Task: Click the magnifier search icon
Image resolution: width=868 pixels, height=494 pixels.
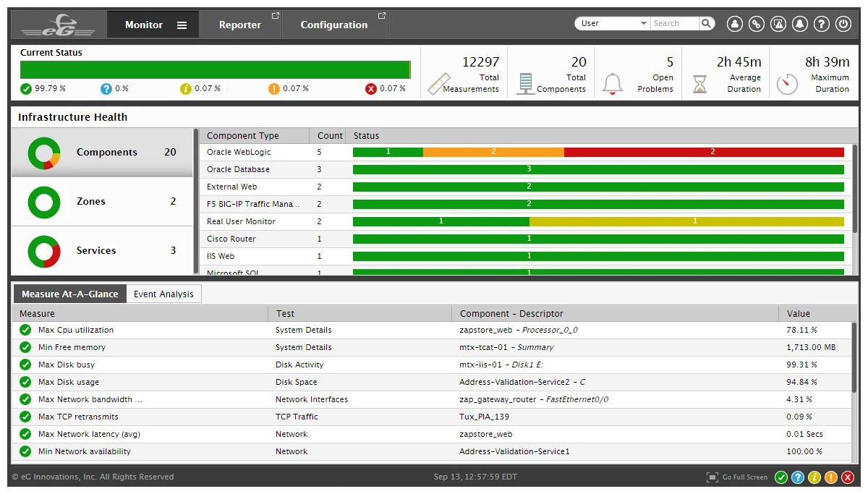Action: [707, 24]
